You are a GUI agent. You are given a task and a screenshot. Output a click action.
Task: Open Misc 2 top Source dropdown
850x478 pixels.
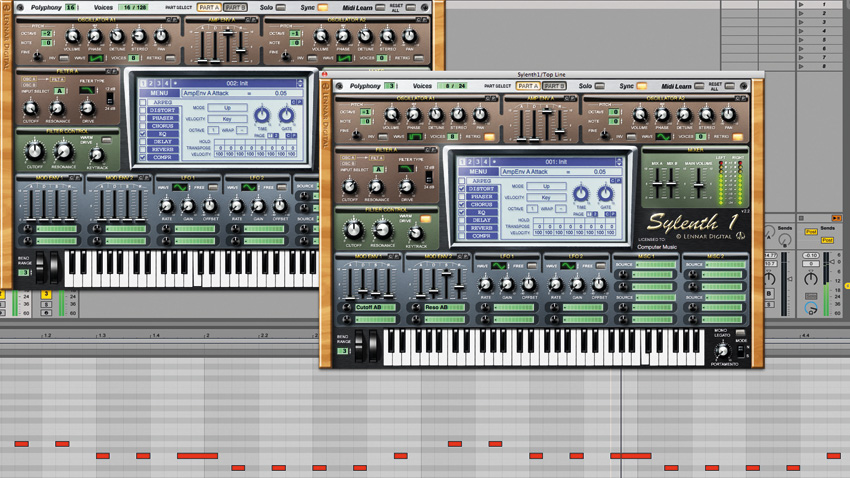click(725, 264)
